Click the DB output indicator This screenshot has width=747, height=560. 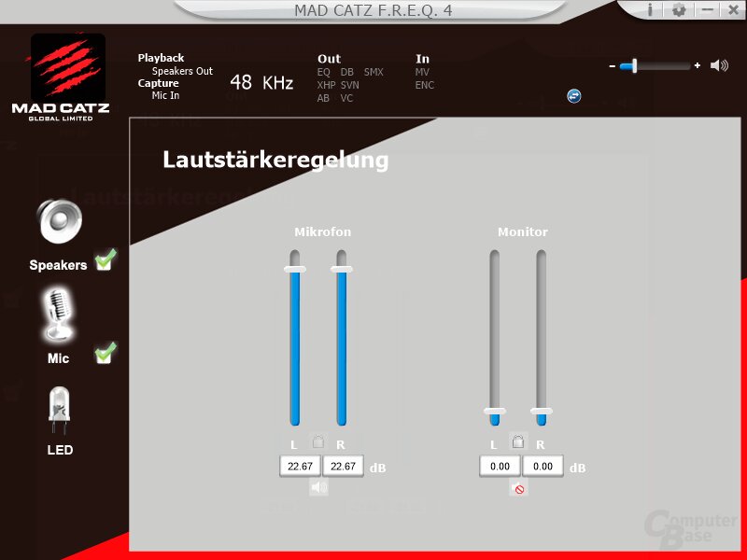[346, 72]
